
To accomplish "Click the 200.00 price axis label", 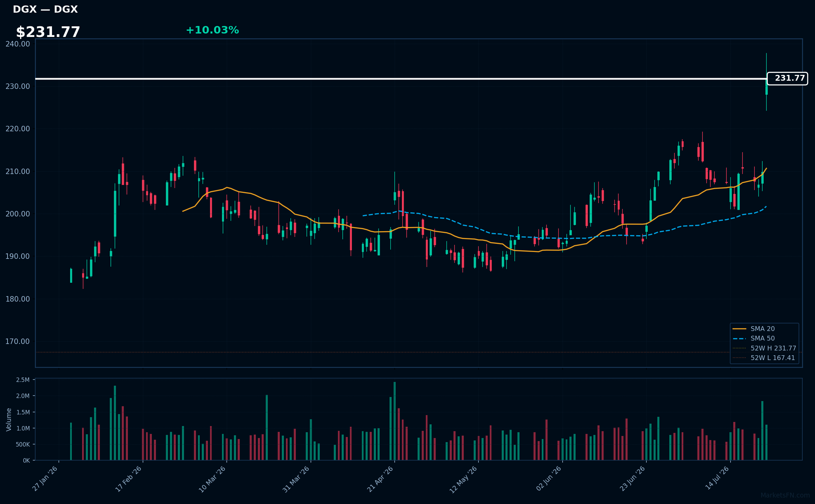I will pyautogui.click(x=18, y=214).
